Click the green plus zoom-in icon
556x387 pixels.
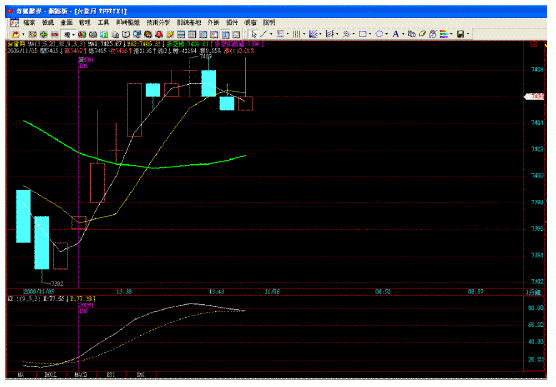[x=44, y=34]
